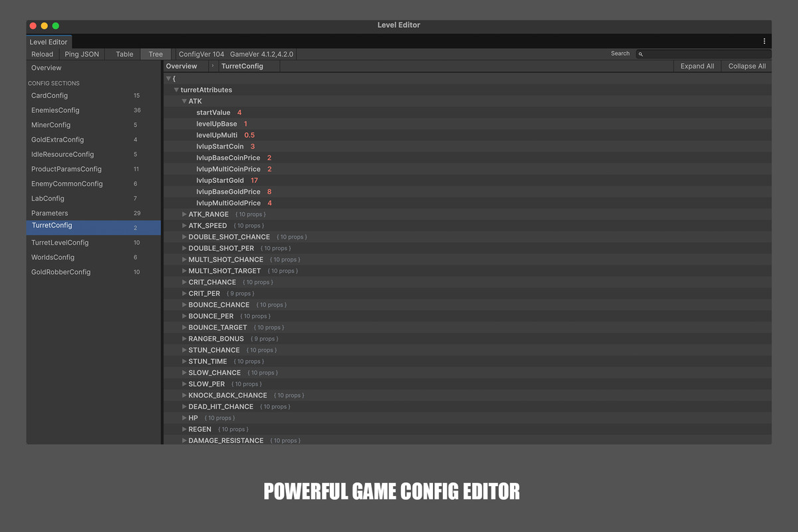Collapse the turretAttributes node

pos(177,90)
